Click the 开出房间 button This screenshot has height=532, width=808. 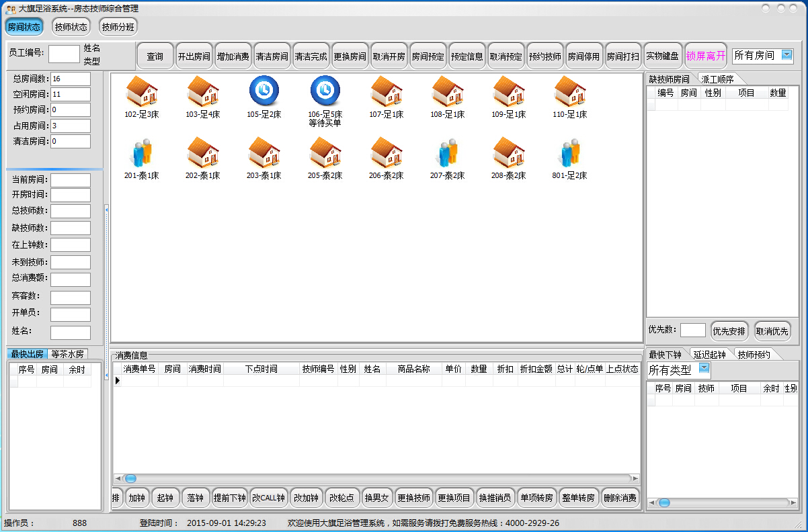(x=194, y=56)
